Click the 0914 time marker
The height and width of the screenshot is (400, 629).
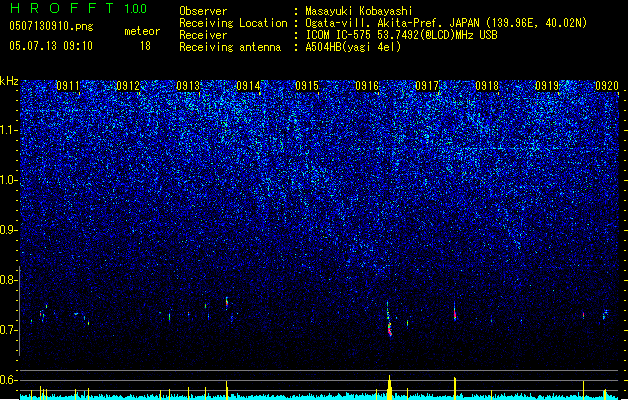[248, 86]
